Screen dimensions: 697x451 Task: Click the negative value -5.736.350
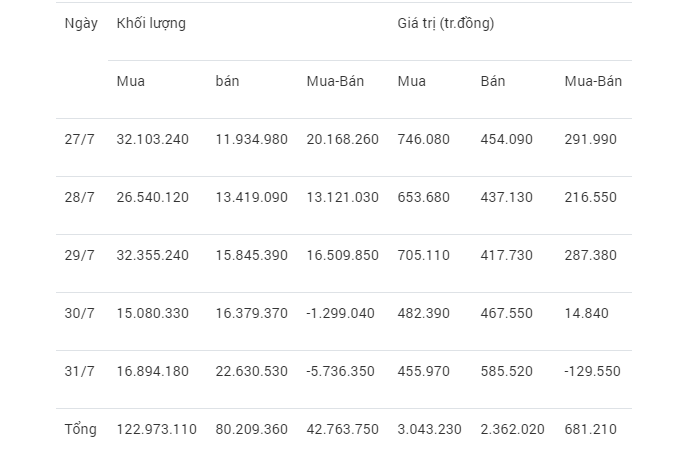340,371
